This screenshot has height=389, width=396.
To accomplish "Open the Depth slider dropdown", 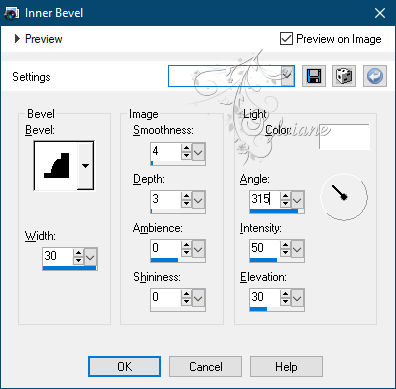I will click(x=198, y=200).
